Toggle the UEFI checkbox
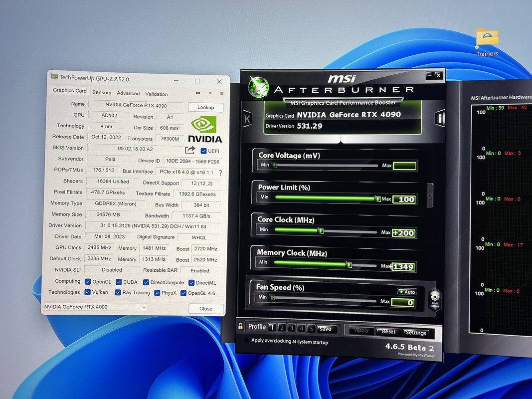 [x=203, y=151]
